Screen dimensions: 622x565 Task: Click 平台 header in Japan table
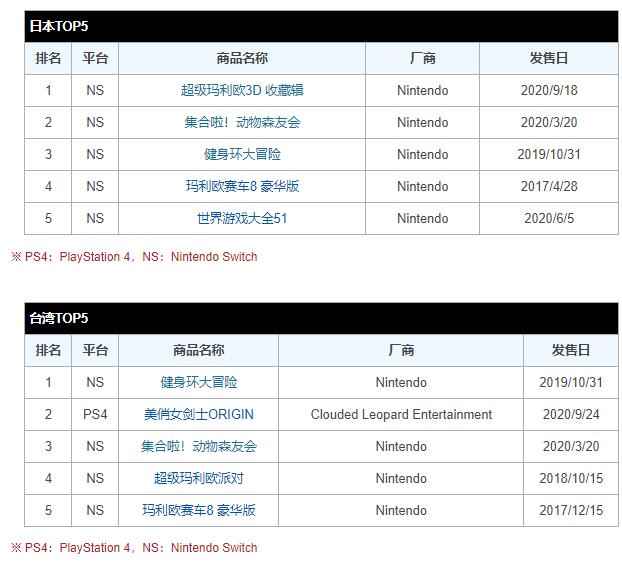95,58
